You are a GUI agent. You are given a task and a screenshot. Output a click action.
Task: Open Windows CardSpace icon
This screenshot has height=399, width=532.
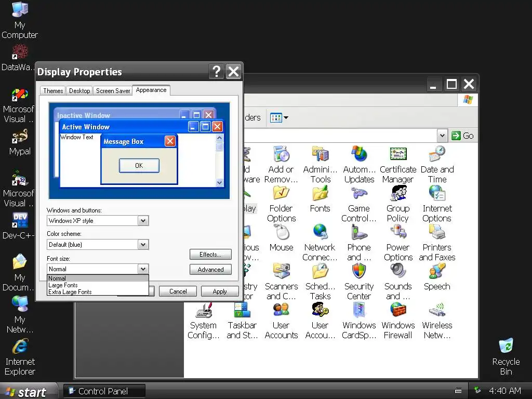pos(359,321)
